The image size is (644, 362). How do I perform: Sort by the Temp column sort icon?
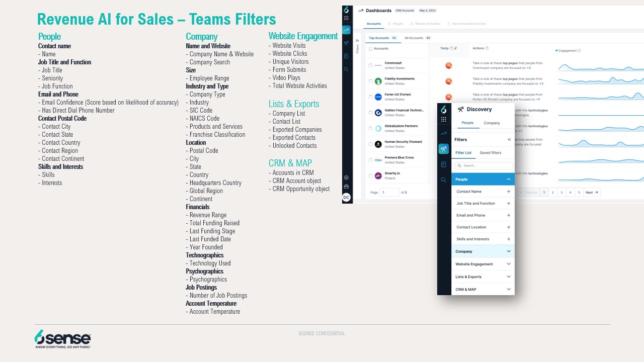click(x=456, y=48)
